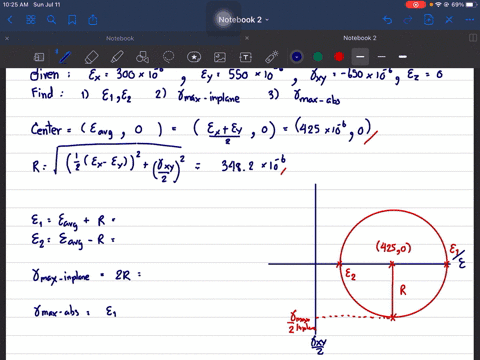
Task: Select the Laser pointer tool
Action: (x=272, y=57)
